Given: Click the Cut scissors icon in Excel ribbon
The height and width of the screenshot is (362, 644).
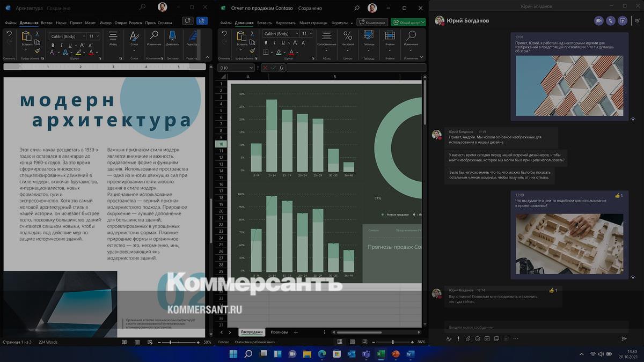Looking at the screenshot, I should (x=252, y=34).
